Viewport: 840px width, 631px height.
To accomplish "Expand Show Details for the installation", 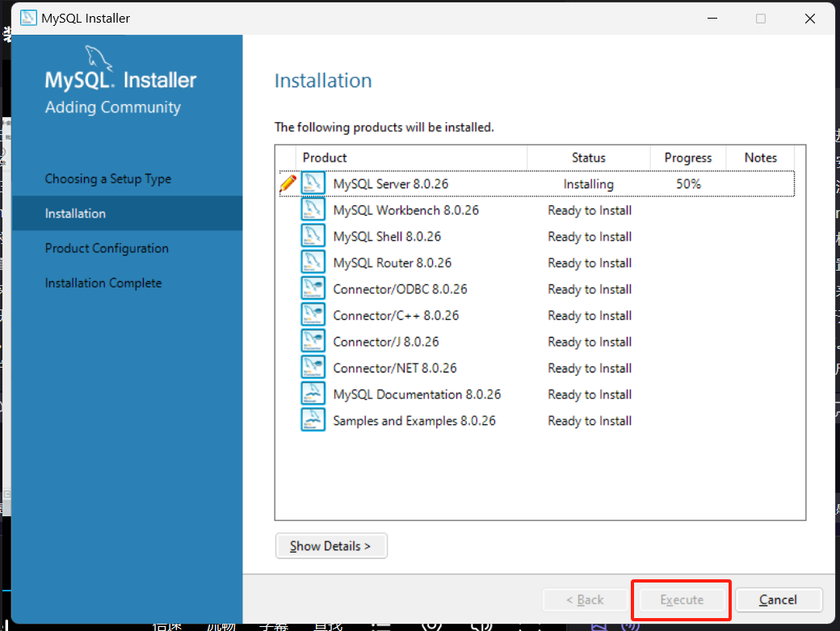I will (x=331, y=546).
